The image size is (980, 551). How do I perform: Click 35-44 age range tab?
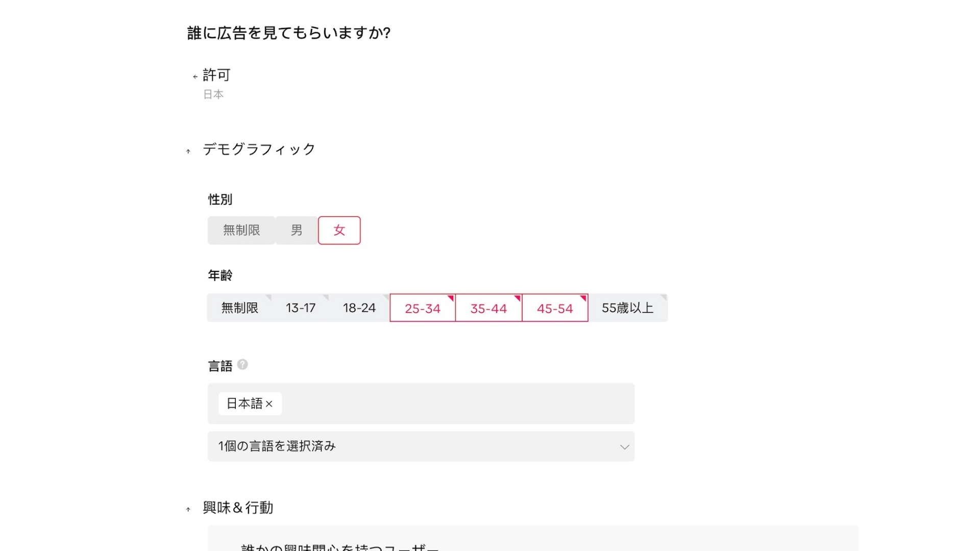coord(488,308)
